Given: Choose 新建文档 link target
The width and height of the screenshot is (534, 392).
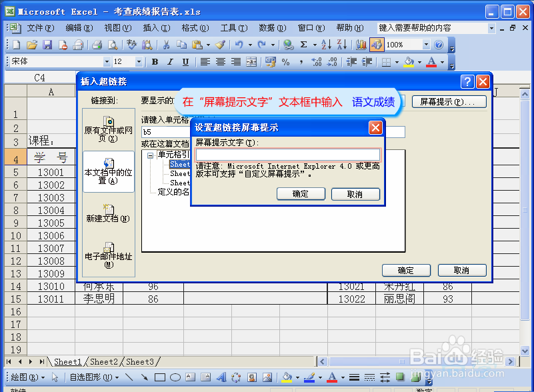Looking at the screenshot, I should (x=108, y=213).
